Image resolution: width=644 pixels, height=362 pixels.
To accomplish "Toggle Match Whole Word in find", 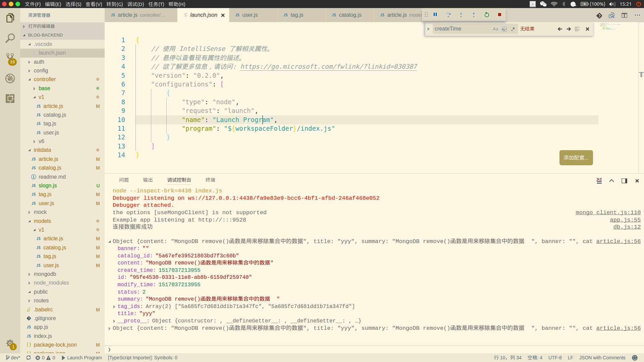I will click(504, 29).
